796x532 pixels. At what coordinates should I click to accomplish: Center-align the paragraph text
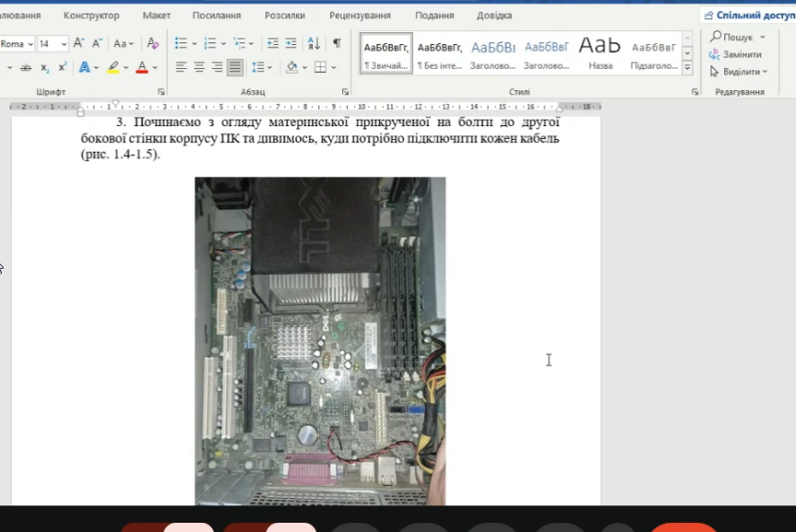tap(199, 67)
